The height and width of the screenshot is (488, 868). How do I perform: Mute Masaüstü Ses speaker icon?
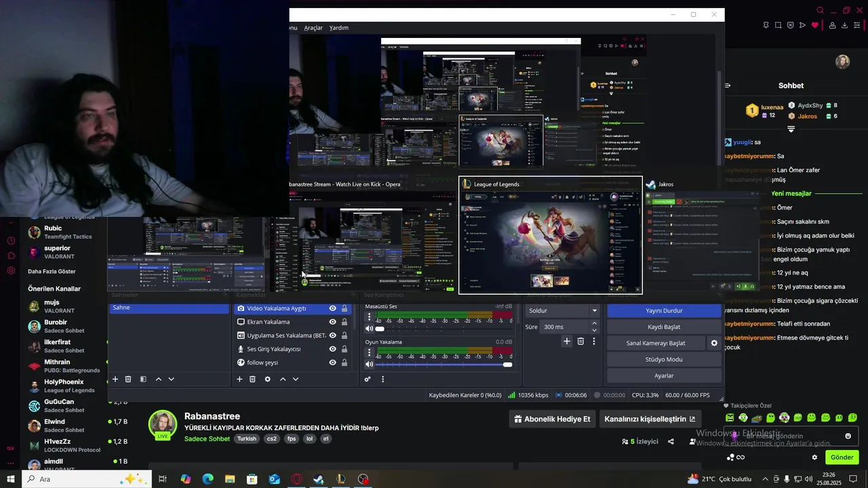click(x=369, y=329)
